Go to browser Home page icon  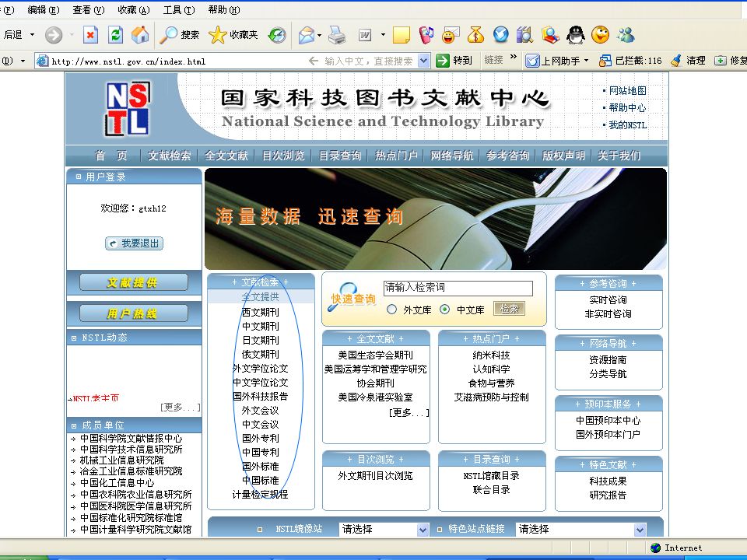(140, 35)
